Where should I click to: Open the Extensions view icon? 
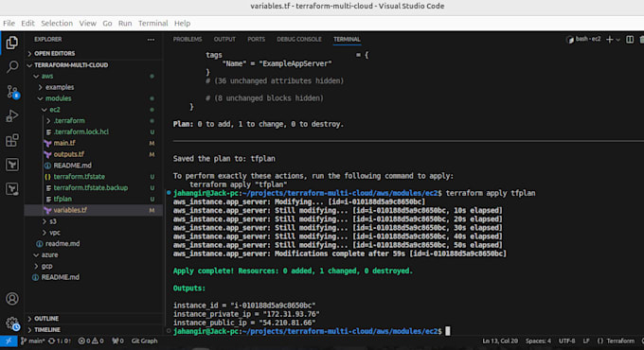(12, 140)
